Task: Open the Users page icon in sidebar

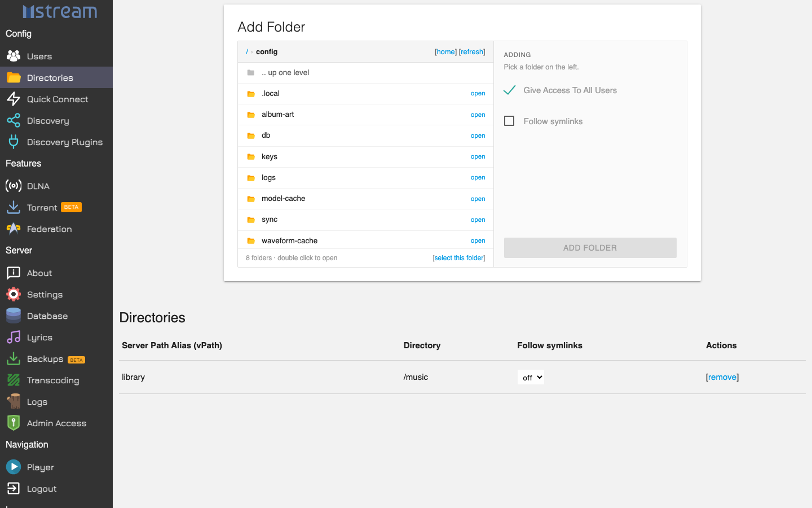Action: click(14, 56)
